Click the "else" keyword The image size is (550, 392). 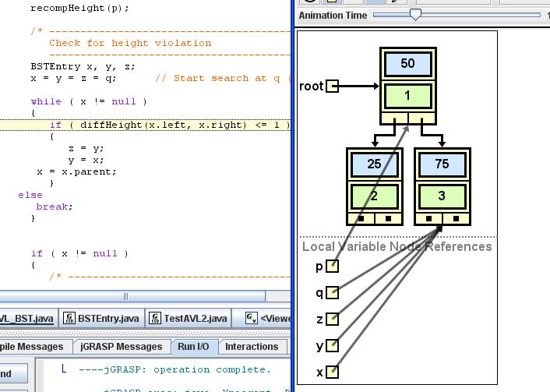pyautogui.click(x=30, y=195)
